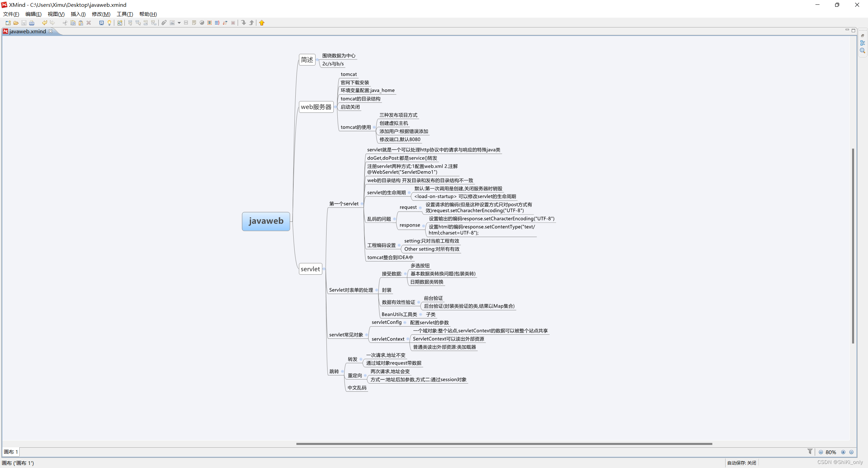This screenshot has height=468, width=868.
Task: Collapse the 简述 topic branch
Action: coord(317,60)
